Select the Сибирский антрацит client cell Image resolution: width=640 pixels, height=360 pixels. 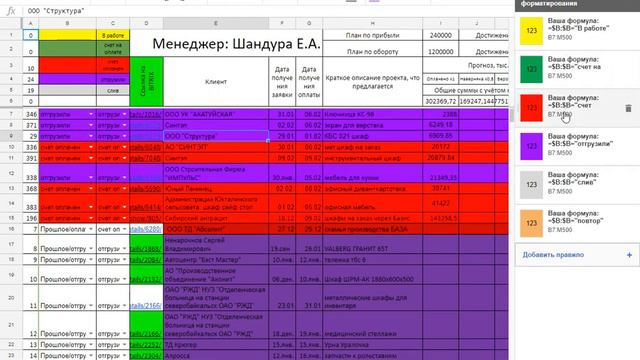[216, 218]
